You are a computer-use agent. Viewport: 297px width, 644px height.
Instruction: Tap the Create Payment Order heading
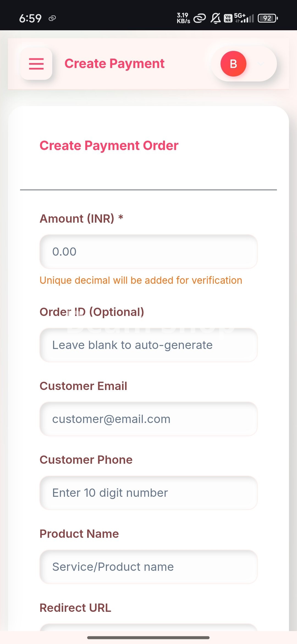point(109,145)
